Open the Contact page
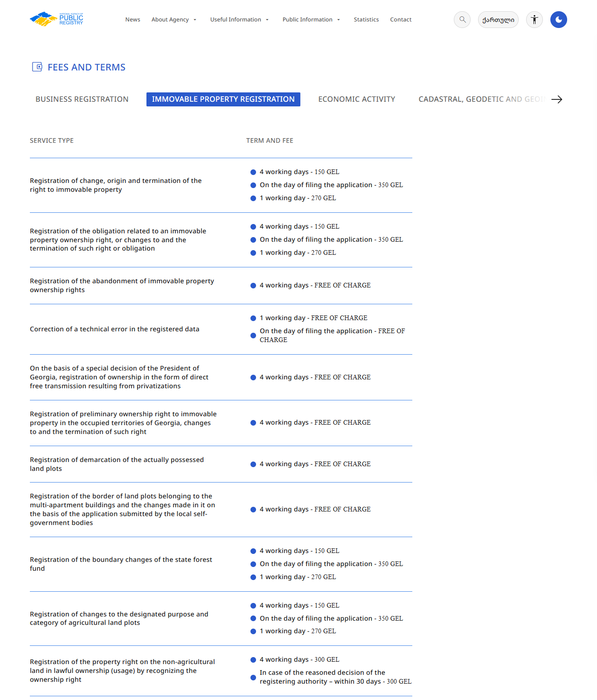597x700 pixels. [x=401, y=20]
